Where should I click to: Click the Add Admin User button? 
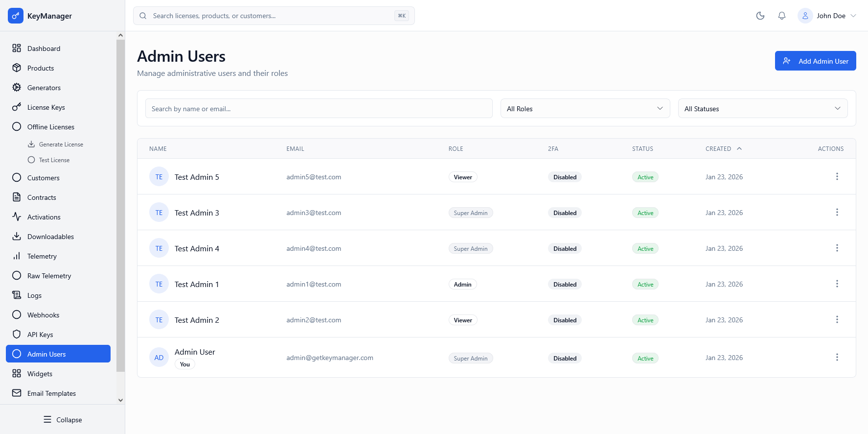pos(815,61)
